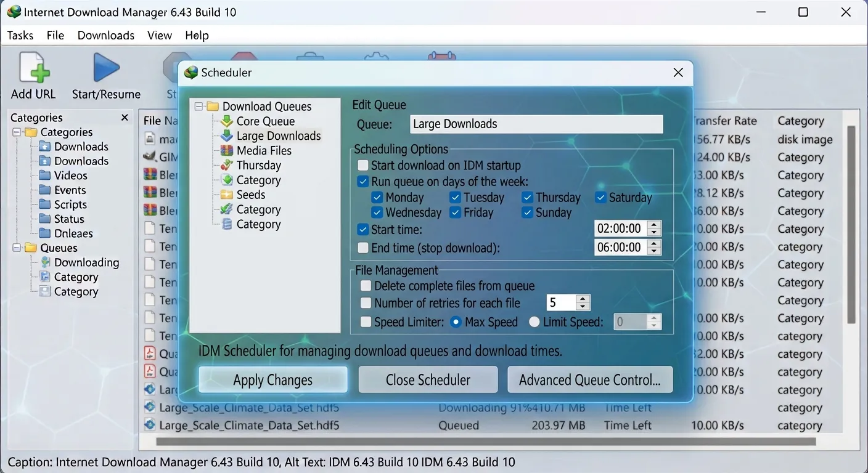The height and width of the screenshot is (473, 868).
Task: Click the GIMP file icon in list
Action: click(150, 157)
